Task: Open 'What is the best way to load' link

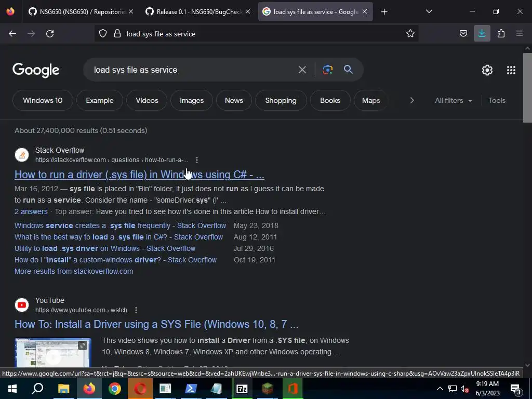Action: (x=119, y=237)
